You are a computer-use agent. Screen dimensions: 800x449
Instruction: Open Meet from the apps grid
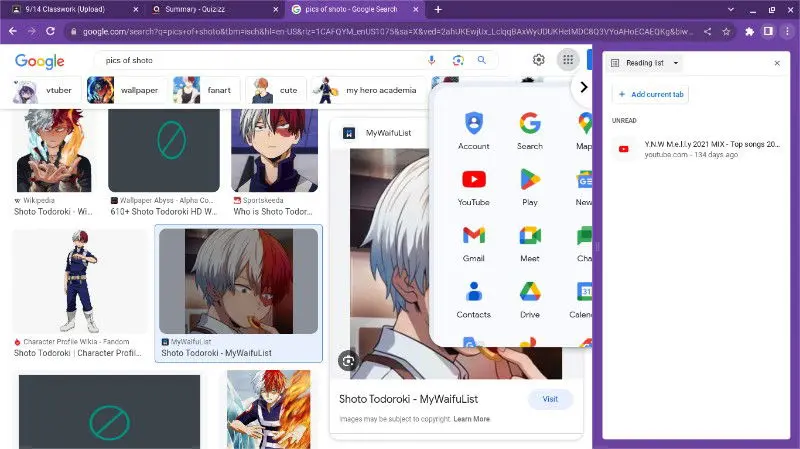coord(530,243)
